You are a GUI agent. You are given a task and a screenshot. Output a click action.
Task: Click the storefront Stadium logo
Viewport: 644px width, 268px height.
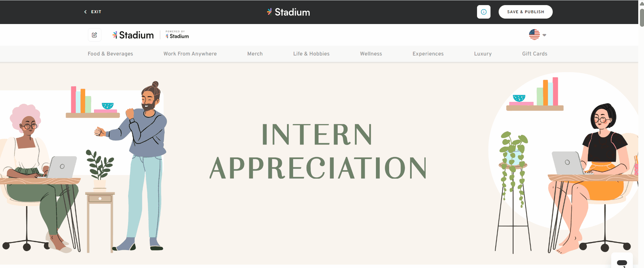click(x=133, y=35)
